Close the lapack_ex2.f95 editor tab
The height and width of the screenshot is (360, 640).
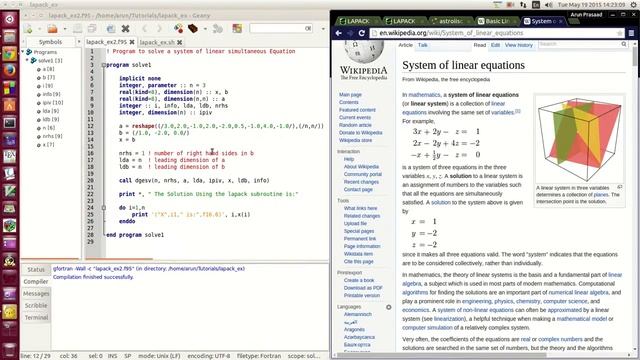132,42
